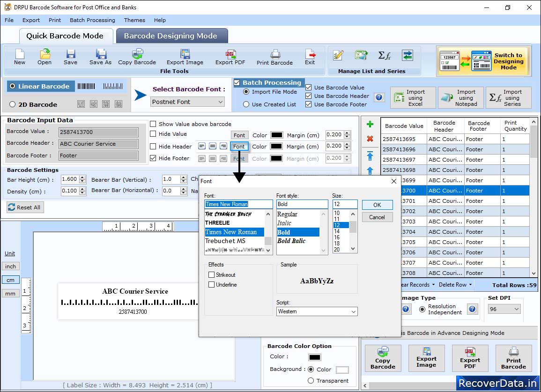
Task: Click the sigma fx series icon
Action: click(385, 55)
